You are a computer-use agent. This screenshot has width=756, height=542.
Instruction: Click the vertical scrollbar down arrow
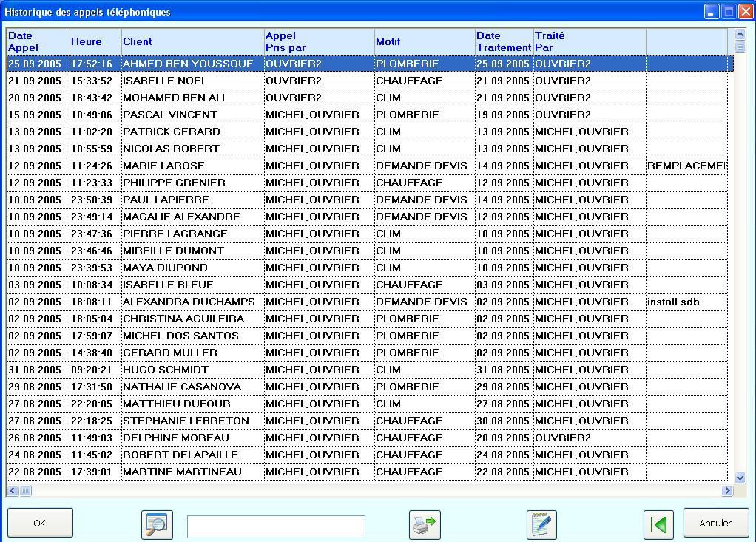(740, 478)
